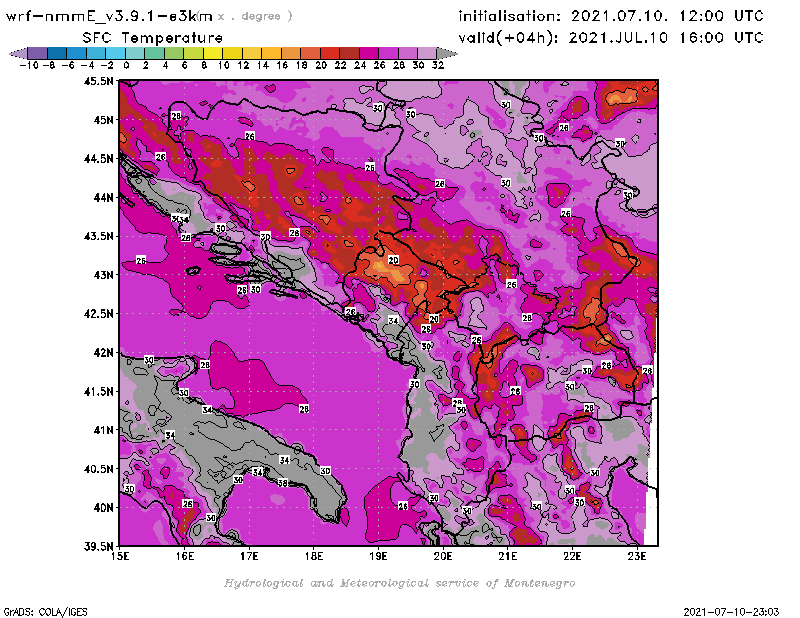Image resolution: width=800 pixels, height=618 pixels.
Task: Click the 'valid(+04h): 2021.JUL.10 16:00 UTC' line
Action: click(x=611, y=38)
